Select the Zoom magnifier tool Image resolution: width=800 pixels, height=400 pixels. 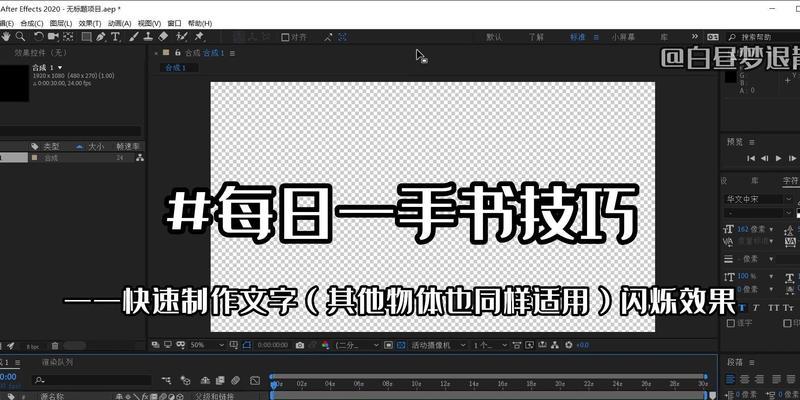pos(20,36)
